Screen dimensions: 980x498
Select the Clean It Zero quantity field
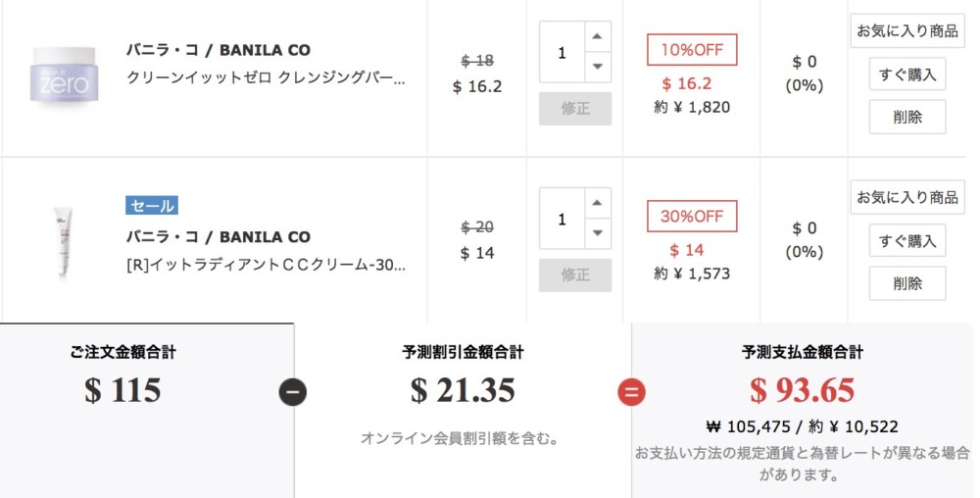(x=562, y=53)
